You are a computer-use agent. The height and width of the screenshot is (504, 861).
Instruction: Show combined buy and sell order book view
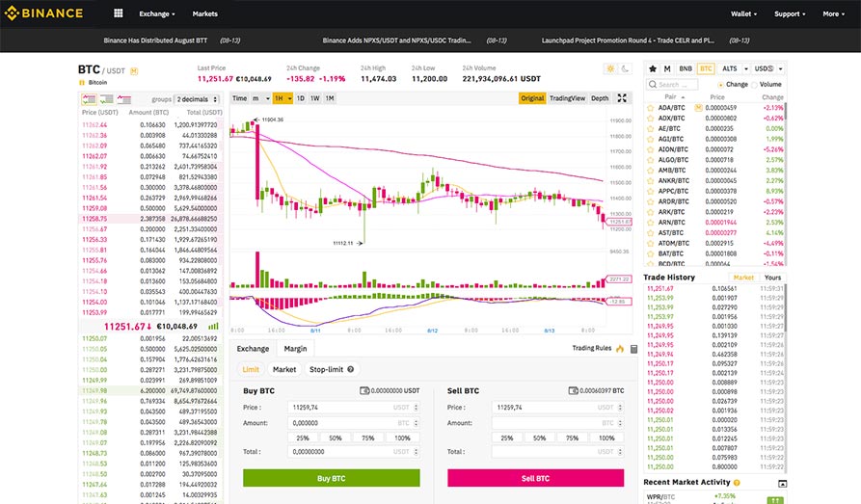coord(89,99)
